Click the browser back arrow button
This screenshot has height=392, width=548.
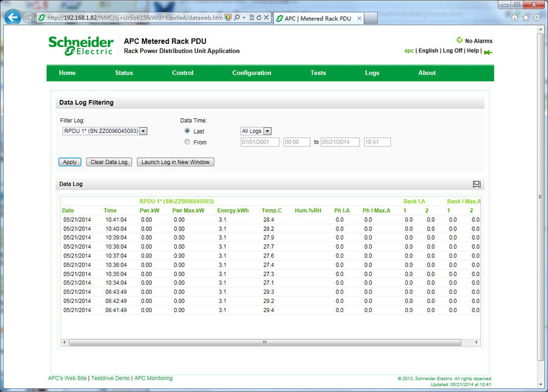12,17
